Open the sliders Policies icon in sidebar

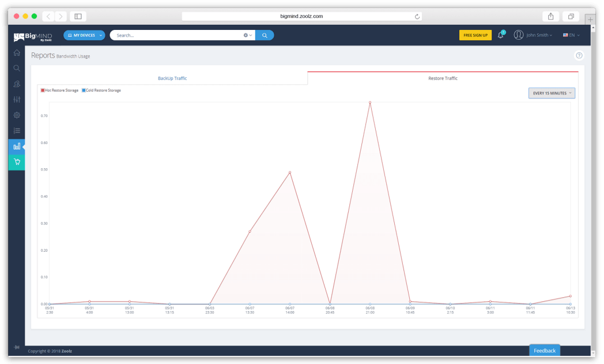(17, 100)
